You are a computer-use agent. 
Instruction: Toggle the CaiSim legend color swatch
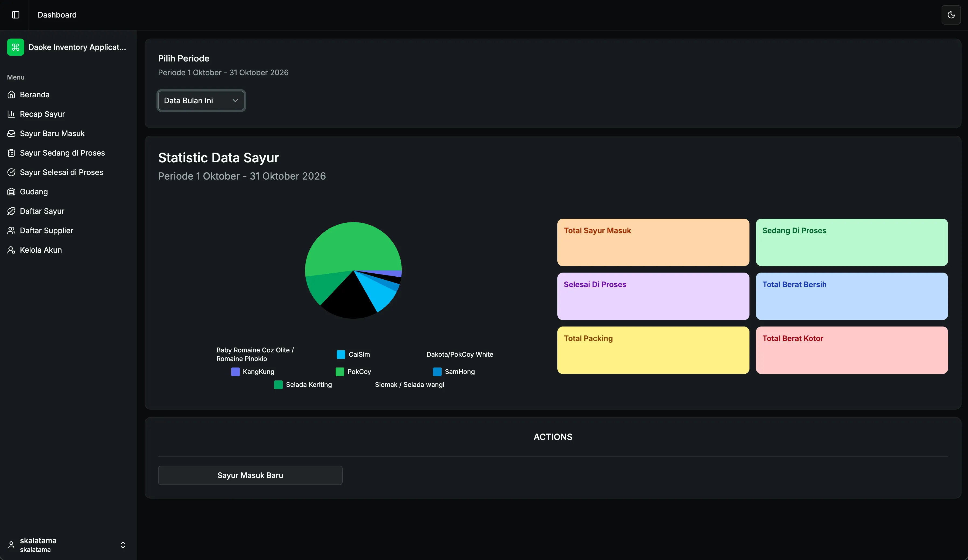341,354
